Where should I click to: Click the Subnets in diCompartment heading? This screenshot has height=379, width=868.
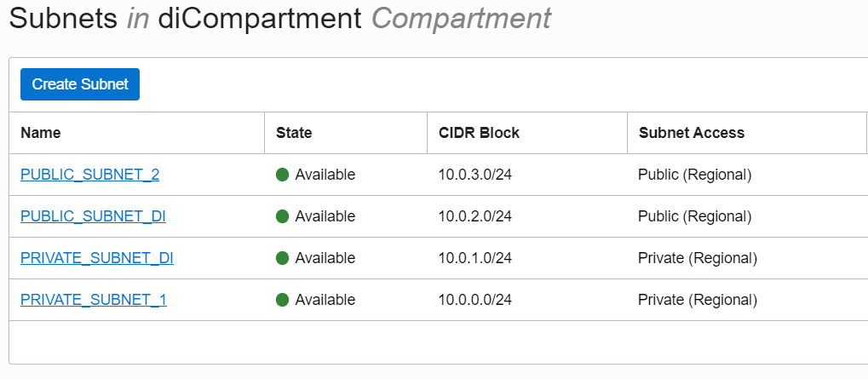[279, 18]
